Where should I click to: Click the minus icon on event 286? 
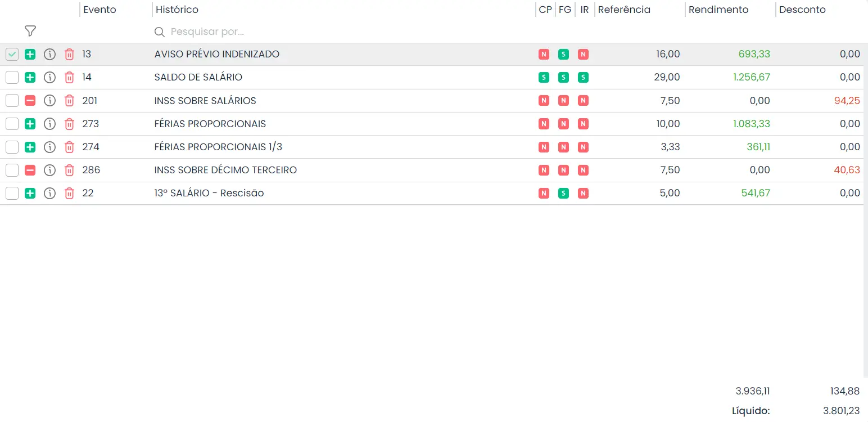tap(30, 170)
